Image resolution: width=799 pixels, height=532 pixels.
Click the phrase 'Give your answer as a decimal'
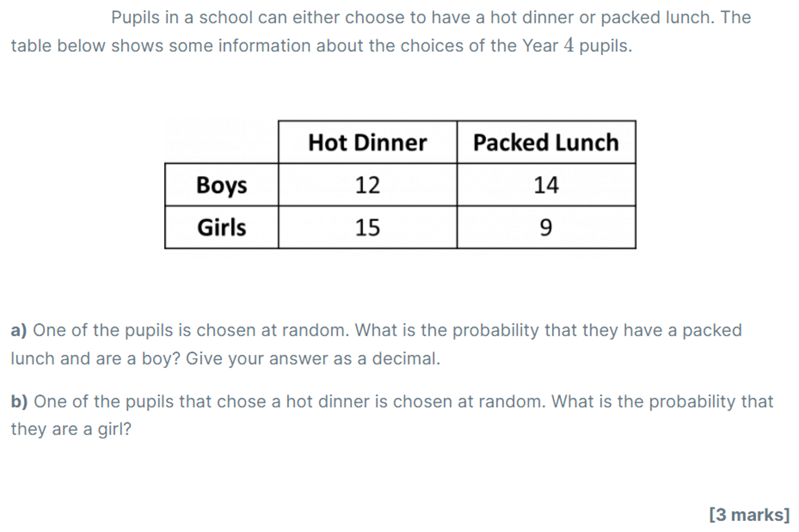(x=313, y=359)
